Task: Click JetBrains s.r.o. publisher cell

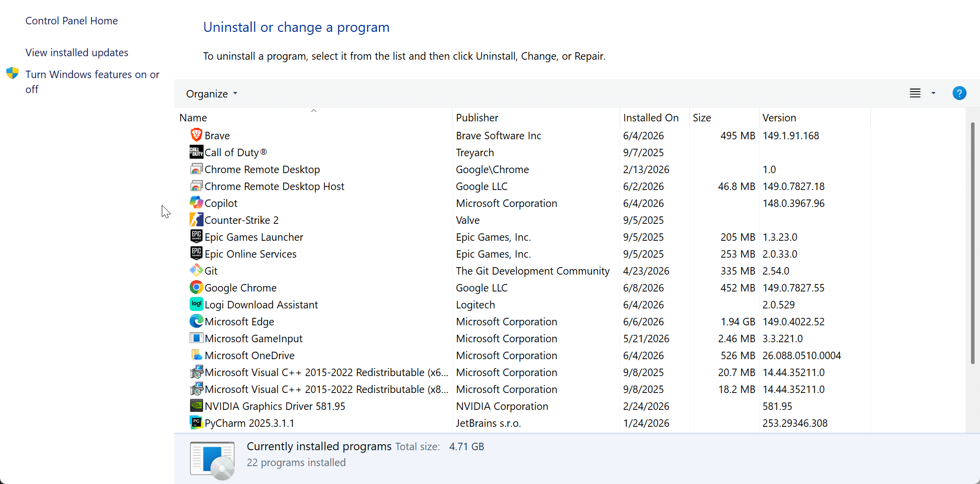Action: click(x=488, y=423)
